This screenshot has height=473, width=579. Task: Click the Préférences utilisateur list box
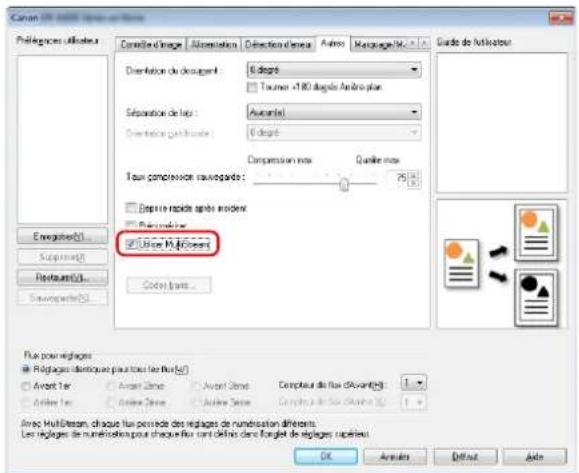click(63, 140)
